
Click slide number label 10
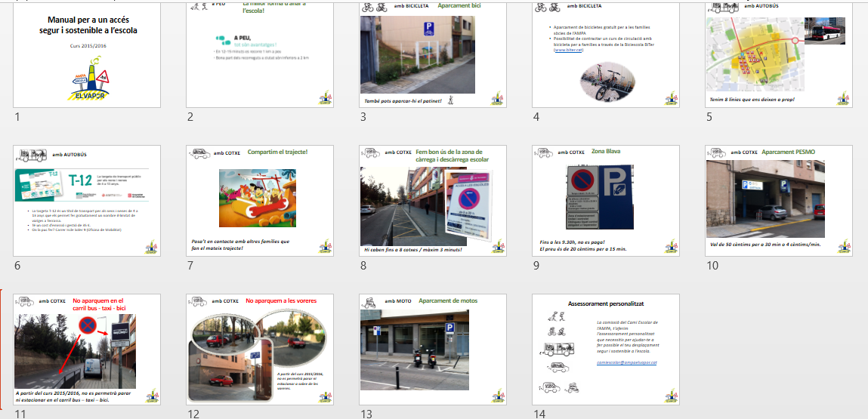point(712,266)
